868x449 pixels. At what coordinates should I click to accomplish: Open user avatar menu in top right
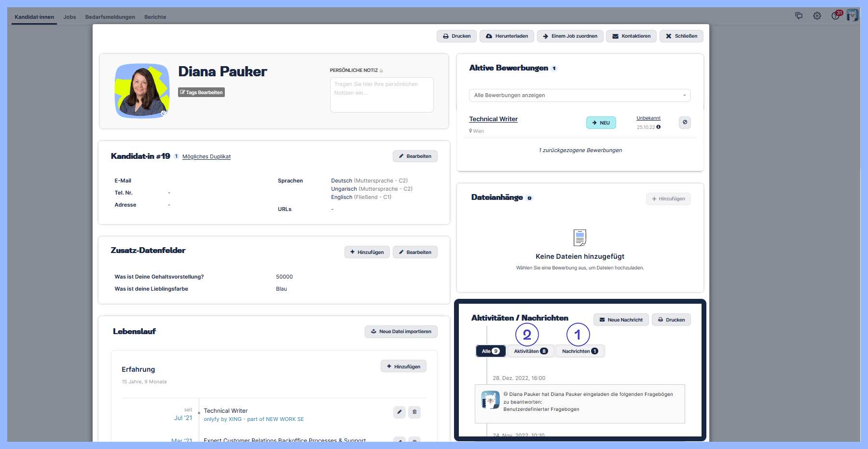(853, 15)
